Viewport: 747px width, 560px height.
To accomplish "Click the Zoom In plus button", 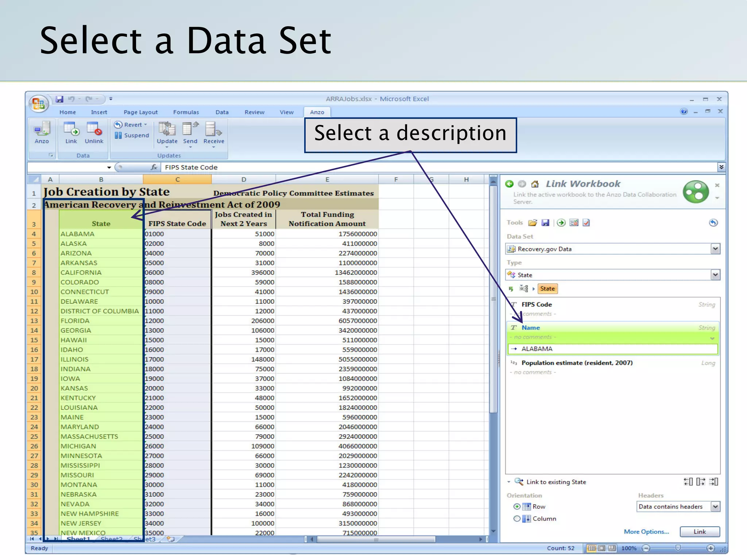I will point(710,548).
